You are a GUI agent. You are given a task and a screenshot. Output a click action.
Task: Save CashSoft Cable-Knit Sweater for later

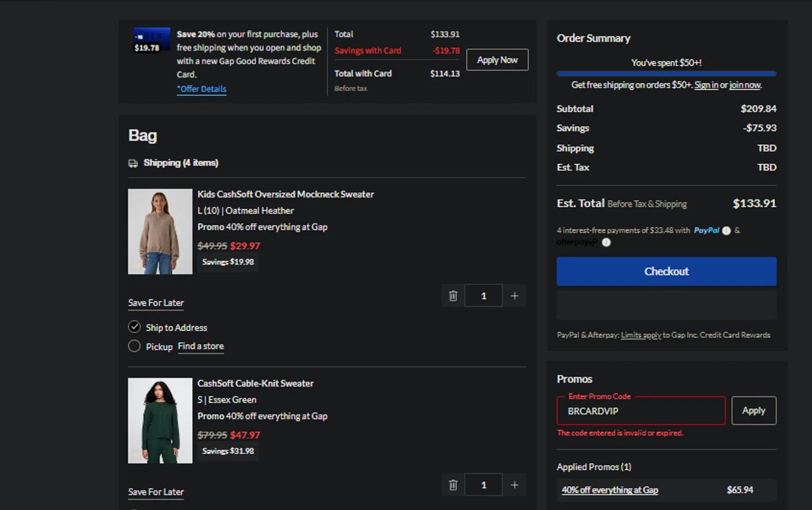tap(156, 492)
